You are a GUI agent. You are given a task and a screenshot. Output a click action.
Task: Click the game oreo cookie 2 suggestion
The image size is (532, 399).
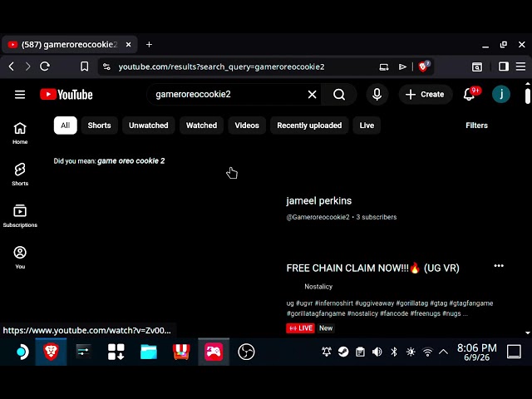click(131, 160)
